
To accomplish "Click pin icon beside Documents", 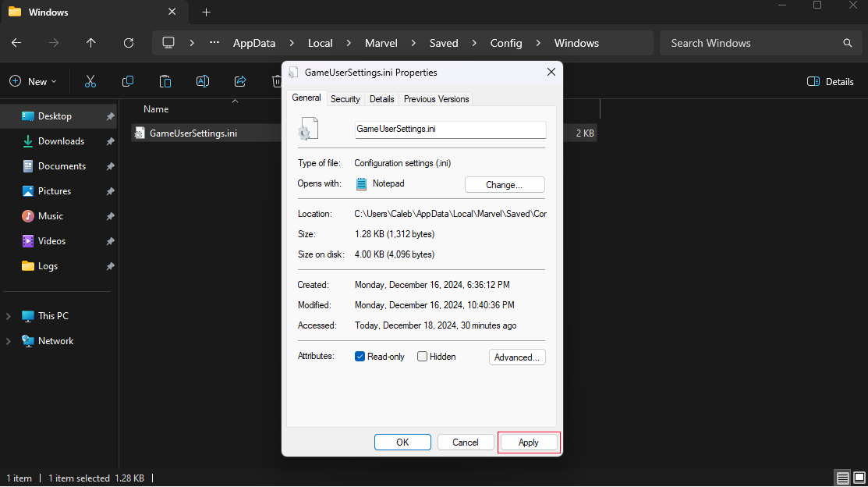I will [110, 166].
